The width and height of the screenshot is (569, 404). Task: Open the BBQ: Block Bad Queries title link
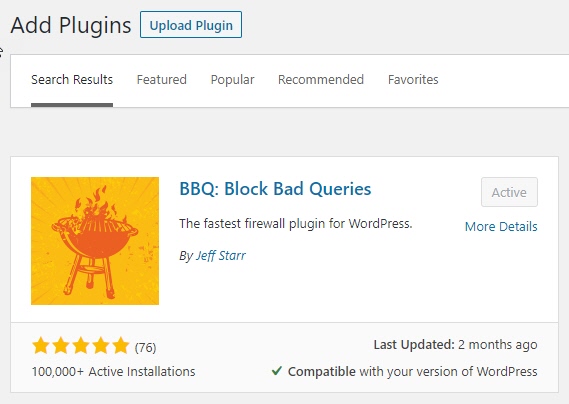275,189
